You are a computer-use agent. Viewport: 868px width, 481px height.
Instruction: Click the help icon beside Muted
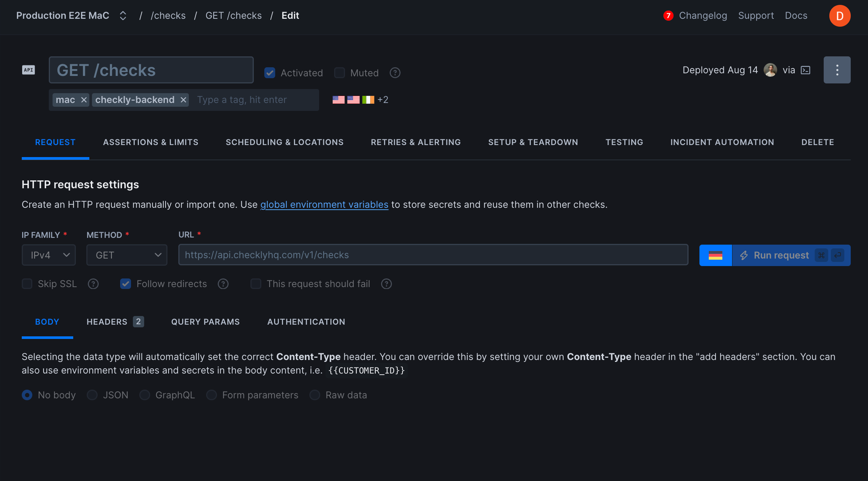(x=395, y=73)
